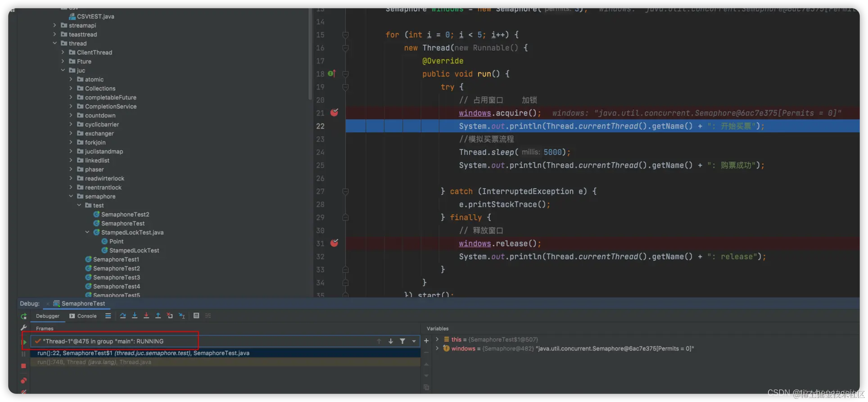Resume program with green play icon

(x=24, y=342)
